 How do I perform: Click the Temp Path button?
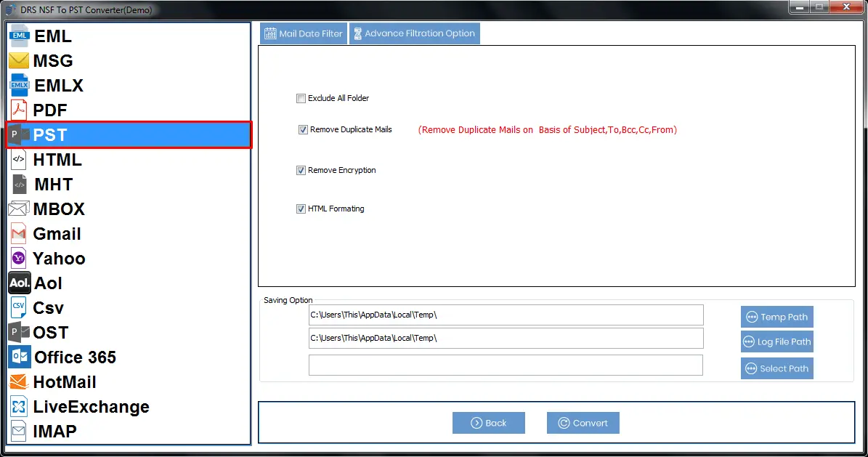(776, 317)
